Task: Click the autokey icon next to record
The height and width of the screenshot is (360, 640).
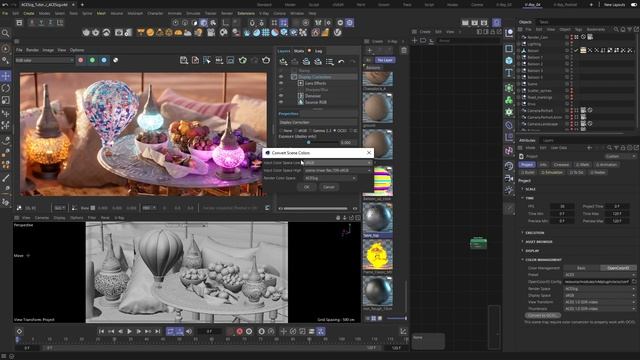Action: click(x=249, y=331)
